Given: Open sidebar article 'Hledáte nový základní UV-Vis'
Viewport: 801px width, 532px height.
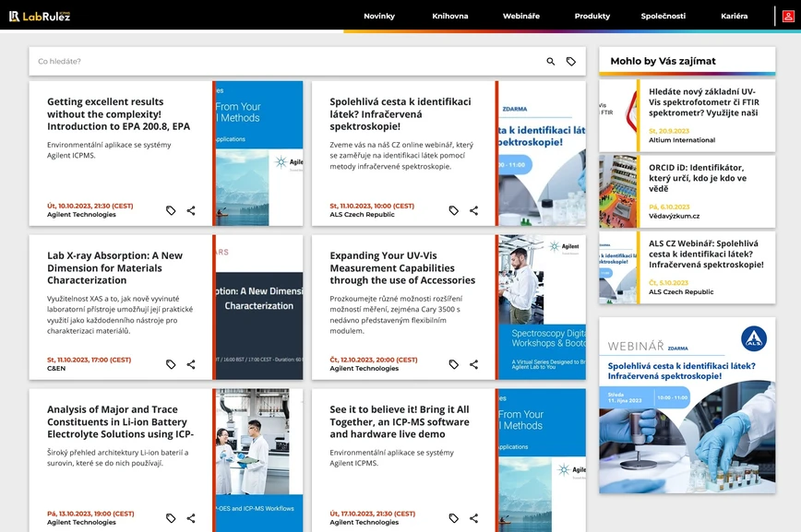Looking at the screenshot, I should click(704, 102).
